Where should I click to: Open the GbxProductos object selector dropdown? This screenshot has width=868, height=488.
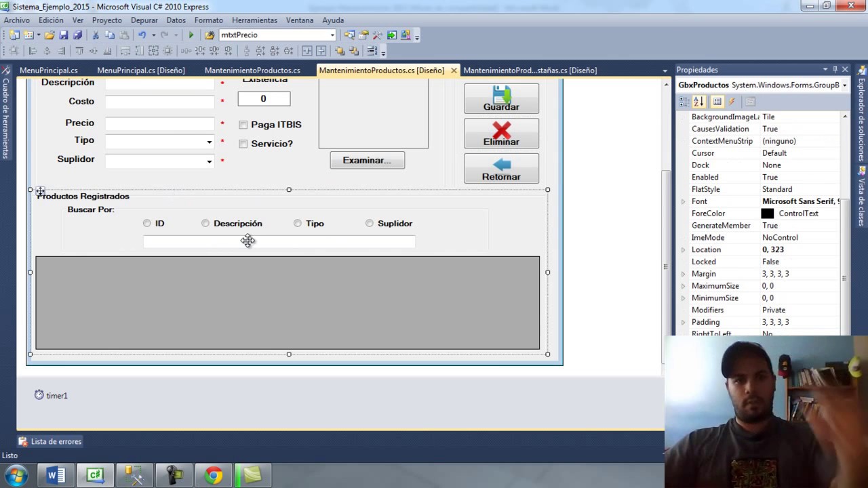tap(844, 85)
